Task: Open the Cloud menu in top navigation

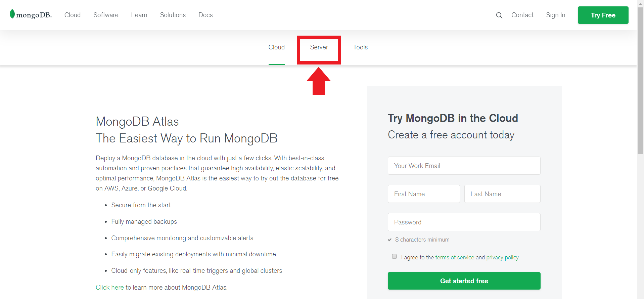Action: tap(73, 15)
